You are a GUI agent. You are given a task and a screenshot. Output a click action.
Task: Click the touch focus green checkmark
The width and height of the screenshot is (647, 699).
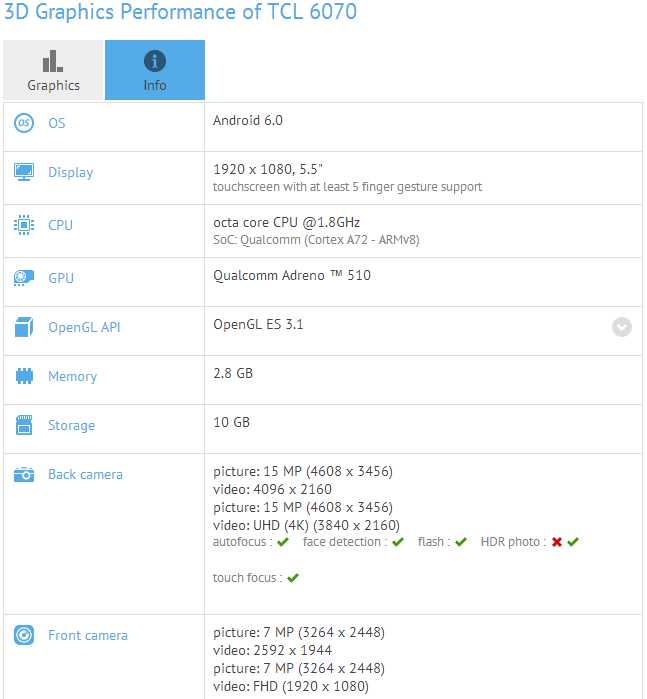293,578
